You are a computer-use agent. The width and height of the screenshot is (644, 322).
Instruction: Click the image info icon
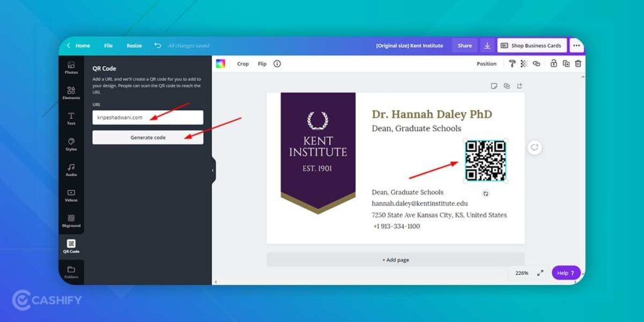277,64
